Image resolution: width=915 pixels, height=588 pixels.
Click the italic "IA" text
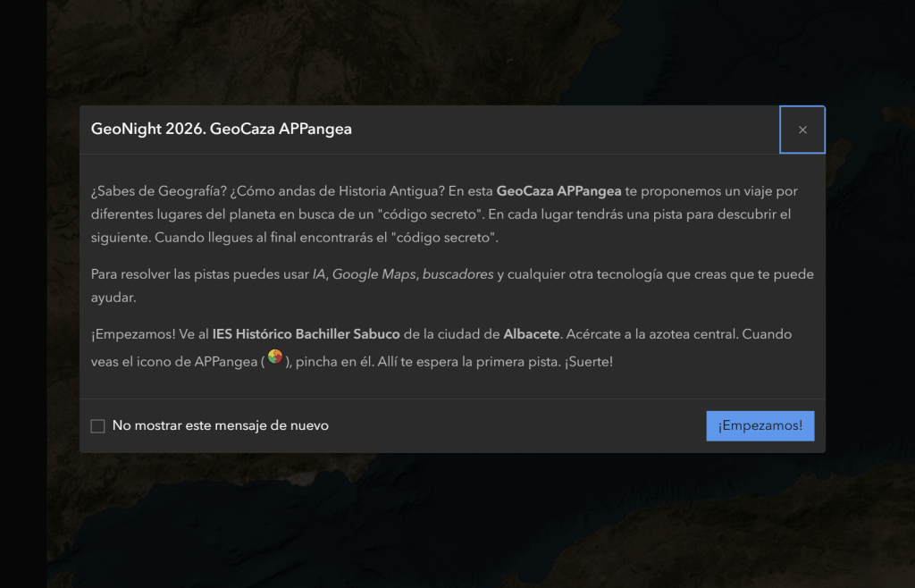click(318, 274)
